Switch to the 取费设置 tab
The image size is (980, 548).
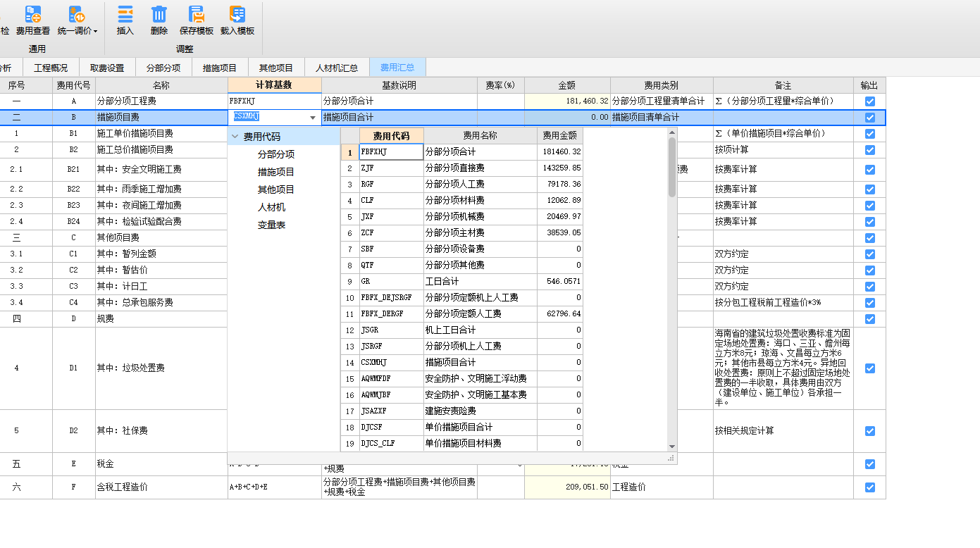coord(107,68)
